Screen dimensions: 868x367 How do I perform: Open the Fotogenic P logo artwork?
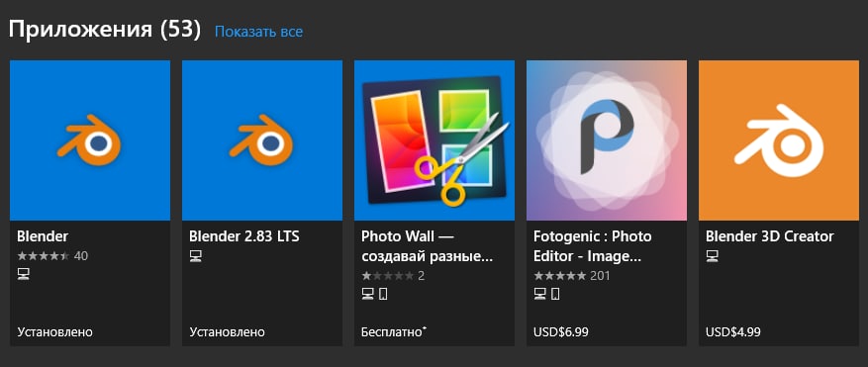point(607,140)
